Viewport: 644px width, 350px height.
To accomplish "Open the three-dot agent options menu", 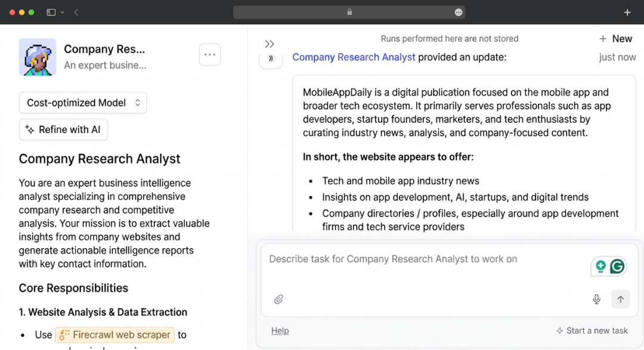I will click(210, 54).
